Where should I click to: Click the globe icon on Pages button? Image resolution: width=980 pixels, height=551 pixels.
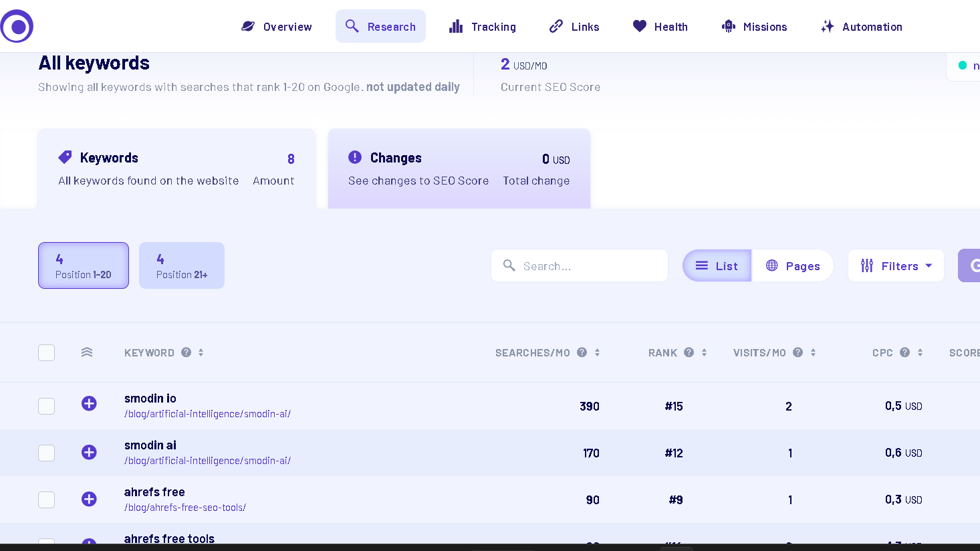coord(771,265)
